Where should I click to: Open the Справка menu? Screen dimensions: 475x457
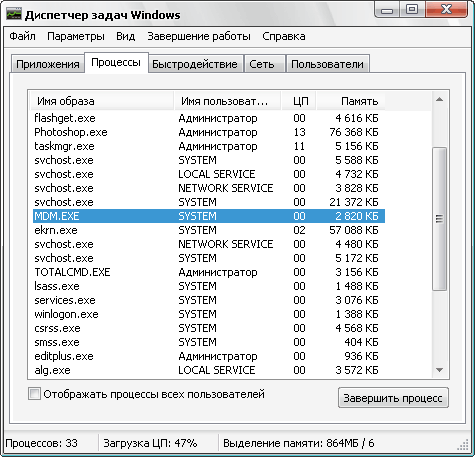pos(284,36)
